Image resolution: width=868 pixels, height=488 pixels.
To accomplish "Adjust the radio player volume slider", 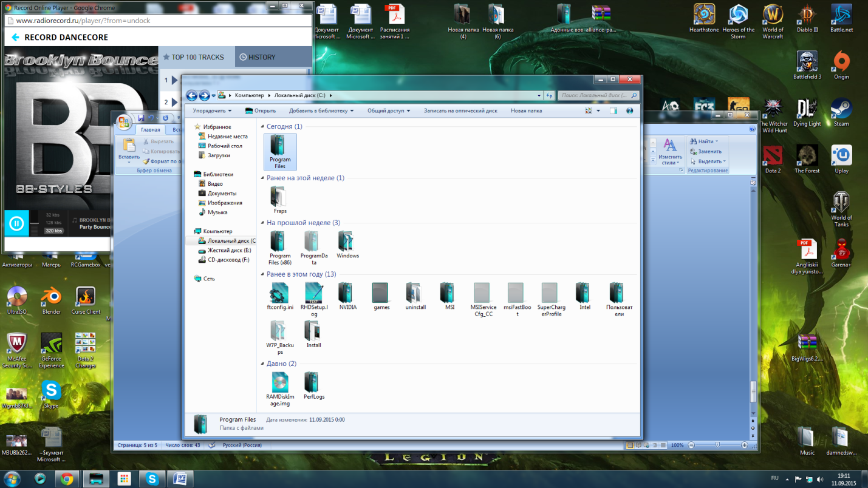I will (x=35, y=223).
